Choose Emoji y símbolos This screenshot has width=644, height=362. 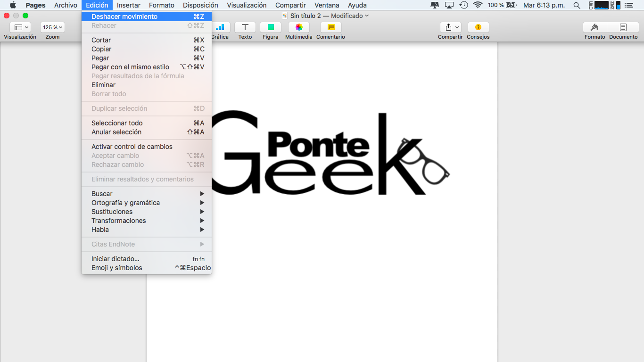pos(147,268)
